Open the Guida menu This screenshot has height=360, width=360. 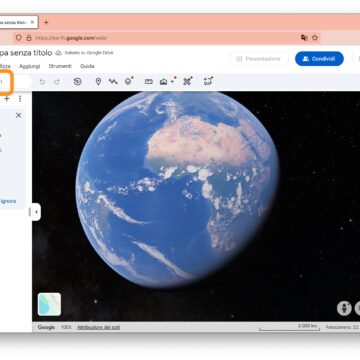(87, 66)
